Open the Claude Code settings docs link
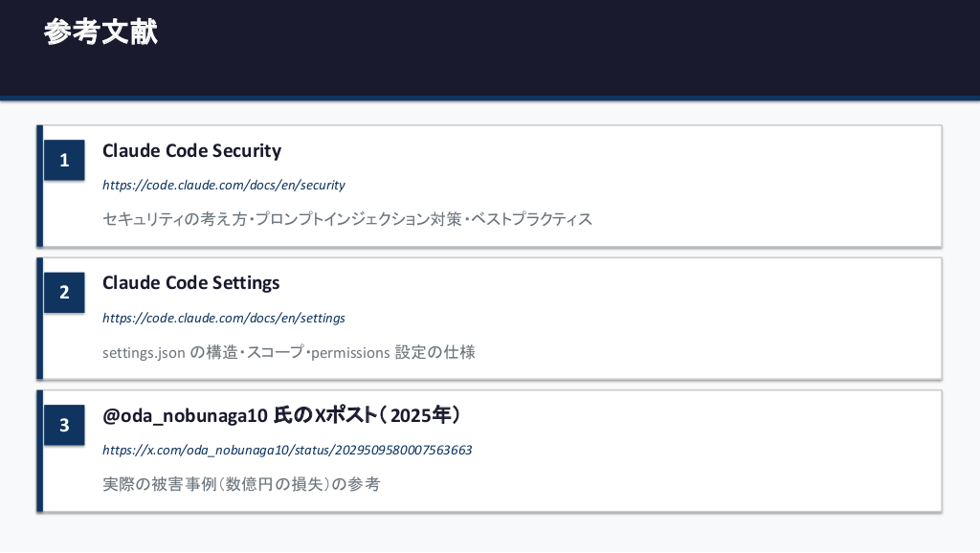 point(223,318)
